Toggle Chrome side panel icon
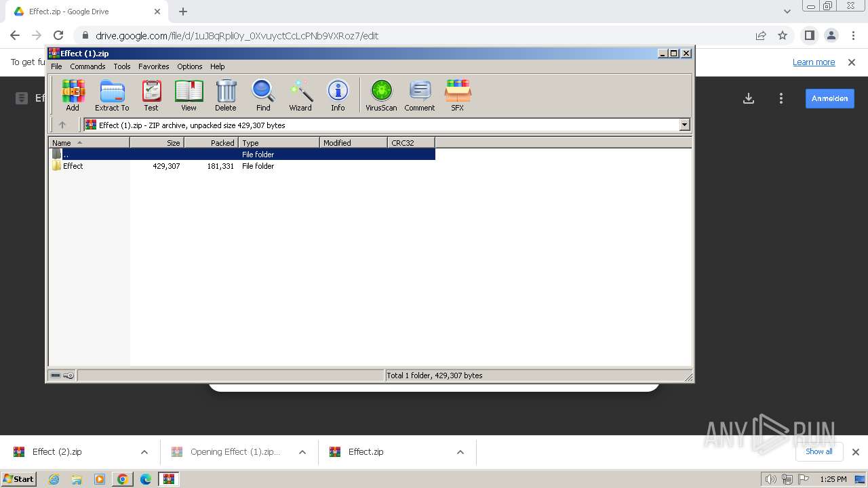This screenshot has width=868, height=488. coord(809,35)
